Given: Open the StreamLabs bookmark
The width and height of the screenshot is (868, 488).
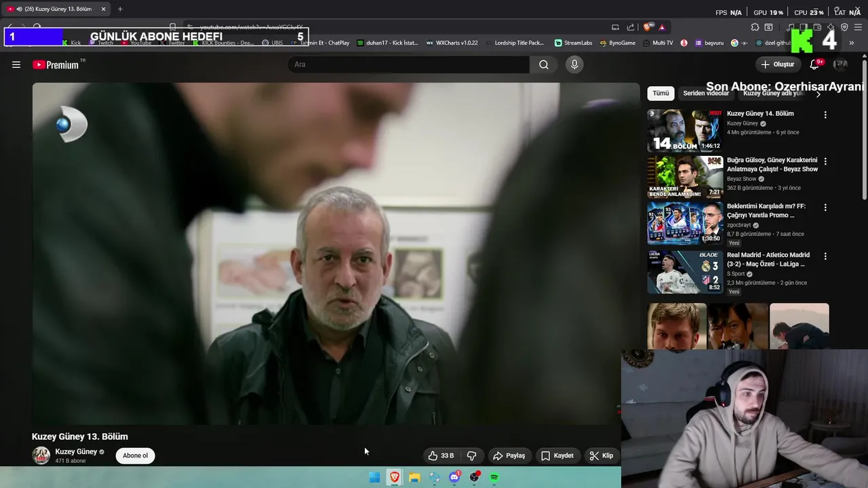Looking at the screenshot, I should coord(573,43).
